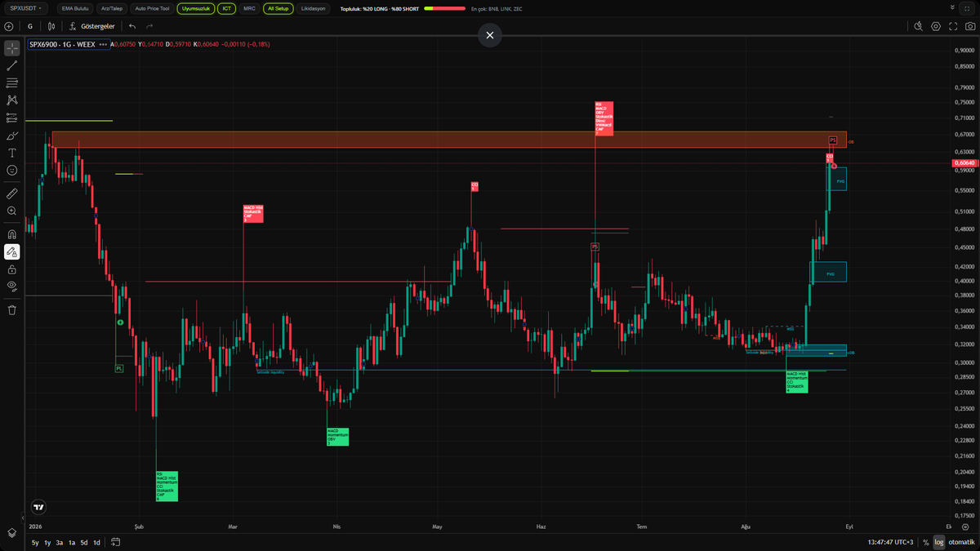Select the crosshair cursor tool
The image size is (980, 551).
point(12,47)
